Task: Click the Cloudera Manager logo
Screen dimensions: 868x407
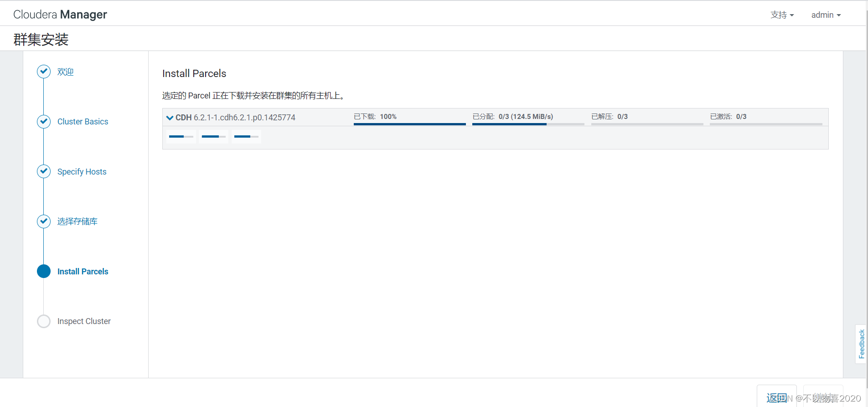Action: tap(60, 15)
